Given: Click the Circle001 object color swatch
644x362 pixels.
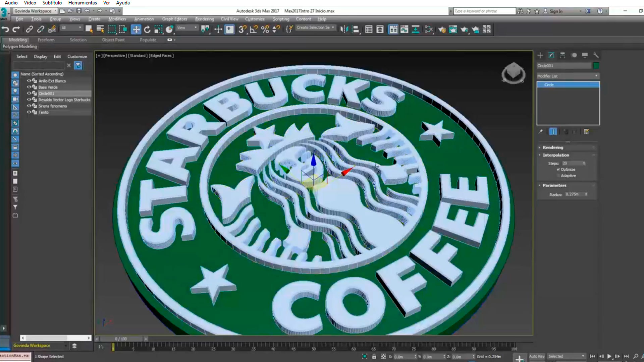Looking at the screenshot, I should (596, 66).
